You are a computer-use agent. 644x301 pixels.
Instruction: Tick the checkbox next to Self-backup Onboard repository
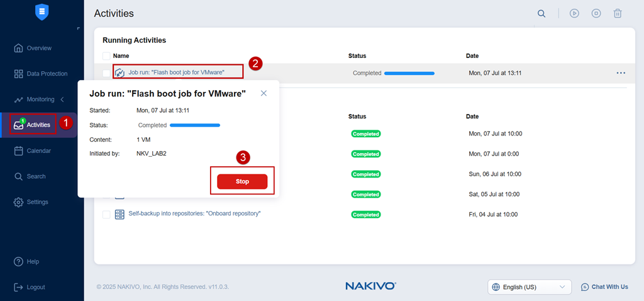tap(106, 214)
